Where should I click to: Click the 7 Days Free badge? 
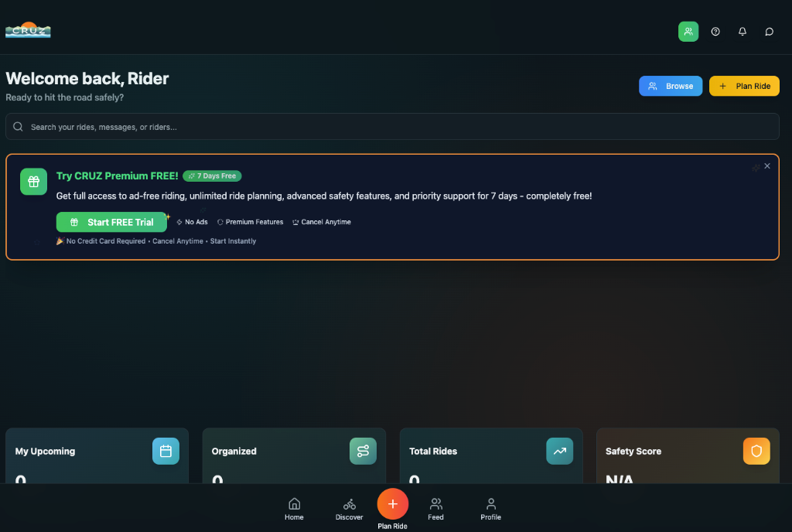212,176
